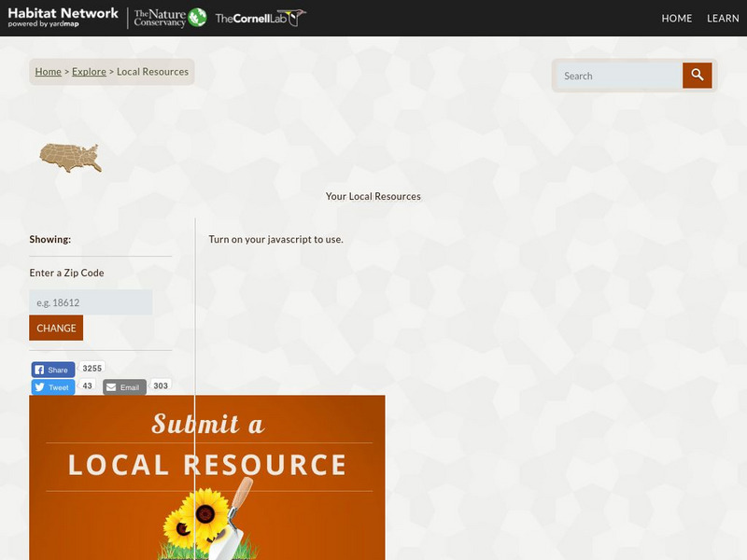Viewport: 747px width, 560px height.
Task: Tweet this page
Action: (51, 386)
